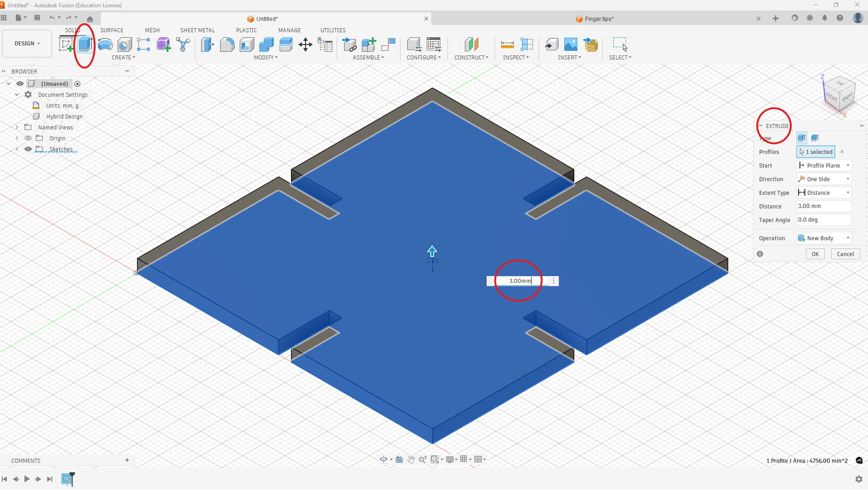The image size is (868, 490).
Task: Select the Revolve tool icon
Action: (x=105, y=45)
